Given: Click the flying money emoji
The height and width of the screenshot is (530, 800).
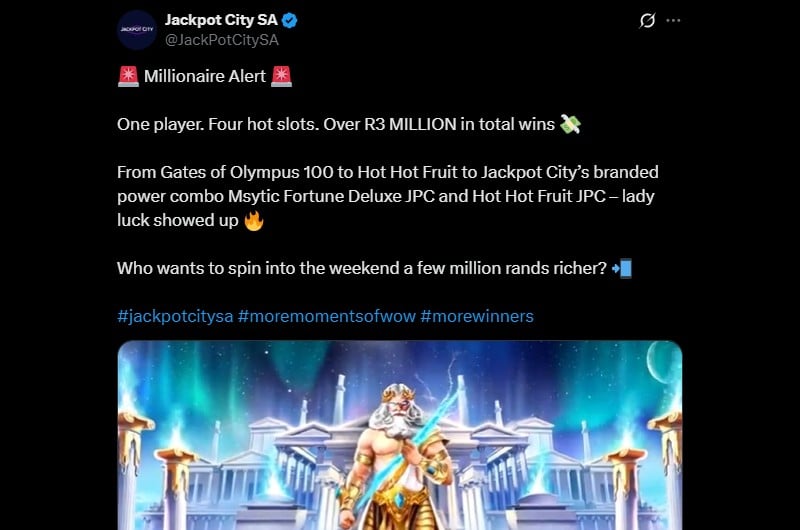Looking at the screenshot, I should [x=570, y=124].
